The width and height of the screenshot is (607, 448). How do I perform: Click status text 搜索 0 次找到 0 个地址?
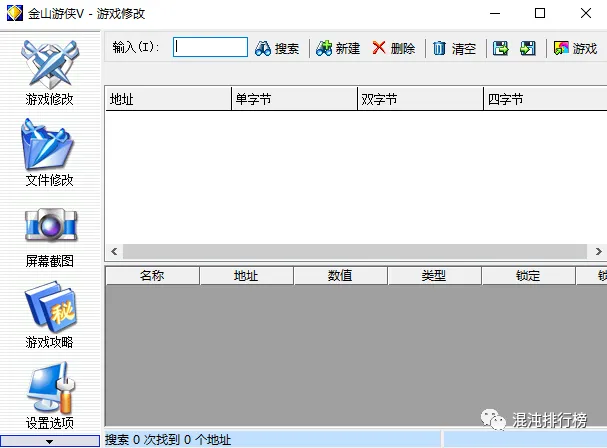coord(168,439)
